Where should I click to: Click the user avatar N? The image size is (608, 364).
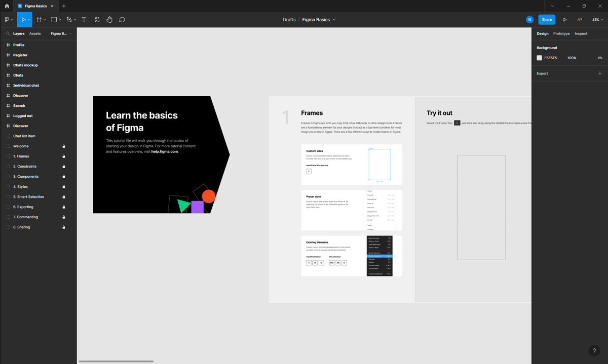click(529, 20)
